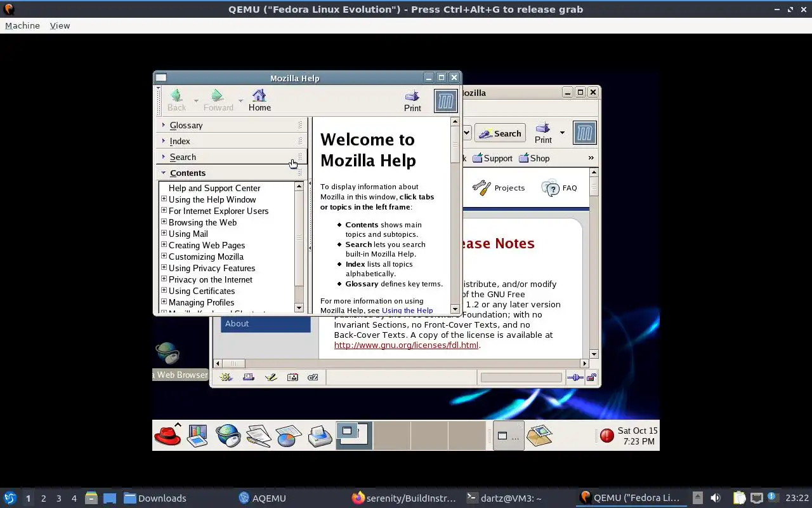Open the FAQ page link

click(x=560, y=188)
